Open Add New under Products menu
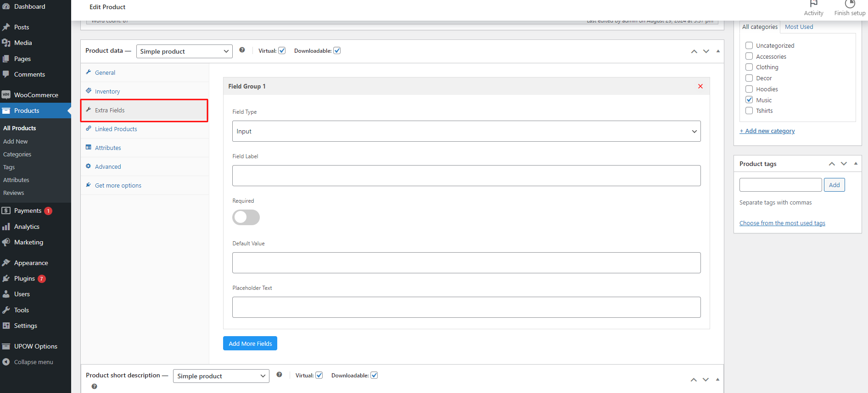The image size is (868, 393). pos(16,141)
